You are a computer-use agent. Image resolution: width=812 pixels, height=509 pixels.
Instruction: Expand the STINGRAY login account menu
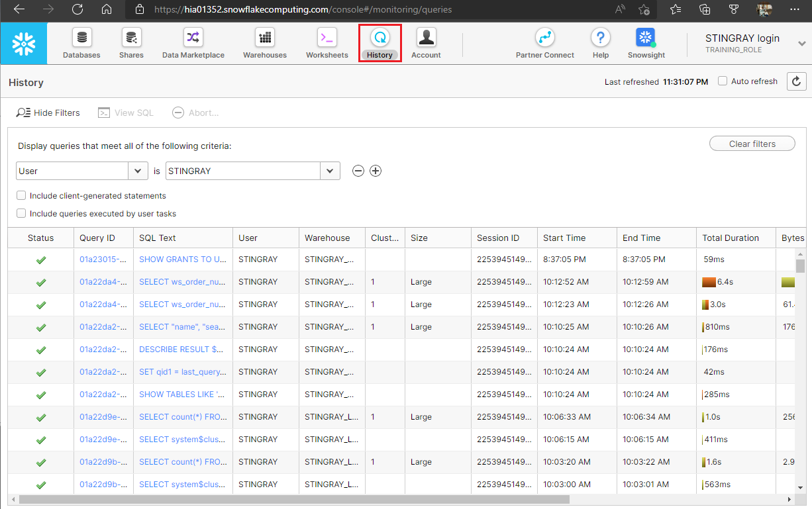(x=802, y=40)
